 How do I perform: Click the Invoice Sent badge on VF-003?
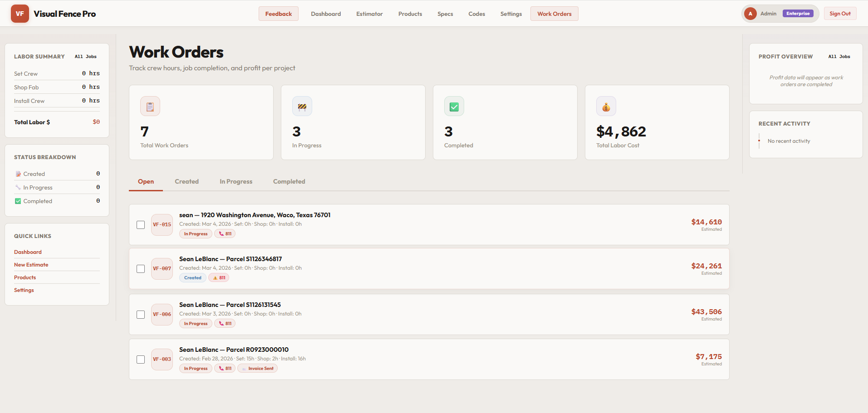click(258, 369)
